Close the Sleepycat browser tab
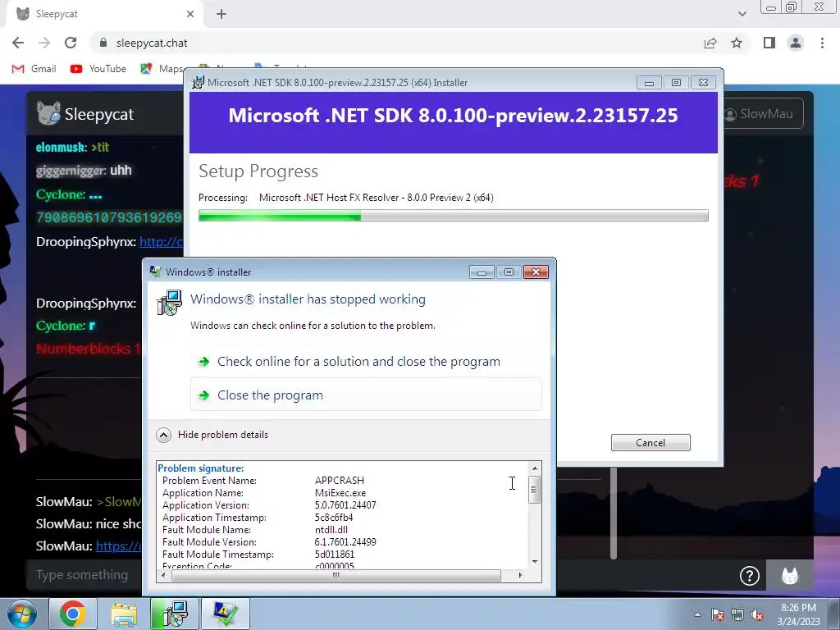This screenshot has width=840, height=630. pyautogui.click(x=190, y=15)
